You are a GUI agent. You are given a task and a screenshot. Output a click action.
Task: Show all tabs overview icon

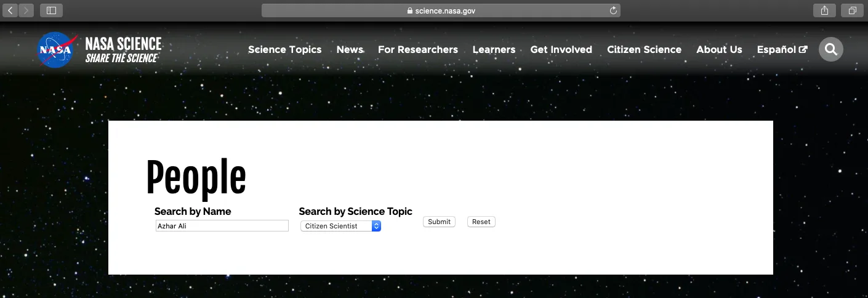pos(853,10)
